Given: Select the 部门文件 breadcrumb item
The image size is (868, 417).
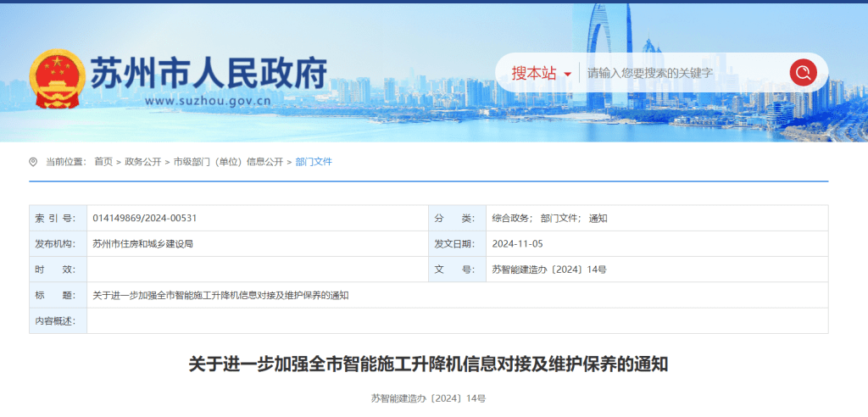Looking at the screenshot, I should (314, 162).
